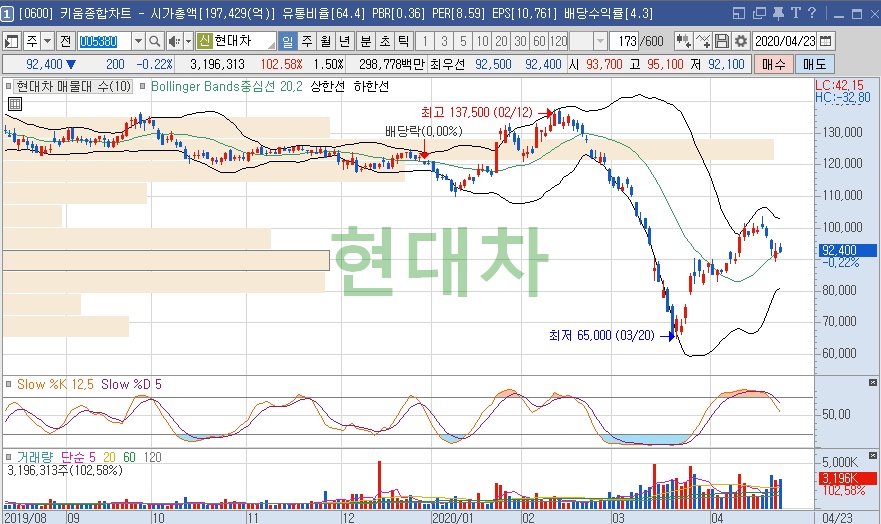Click the current price 92,400
The height and width of the screenshot is (524, 881).
click(x=44, y=65)
